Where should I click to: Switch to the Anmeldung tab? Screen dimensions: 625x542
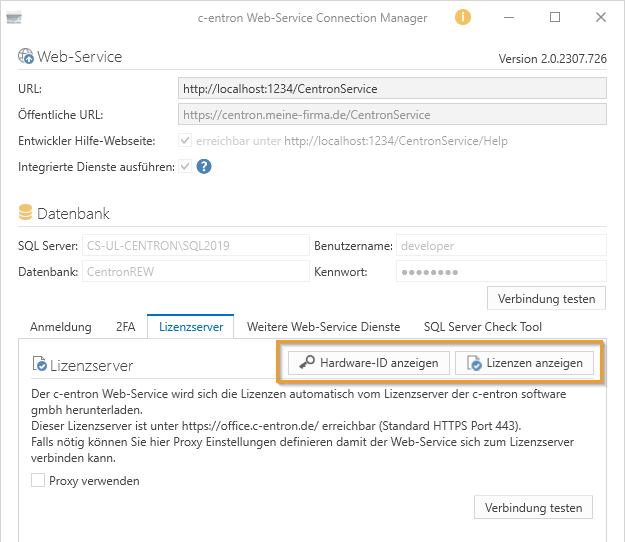61,326
